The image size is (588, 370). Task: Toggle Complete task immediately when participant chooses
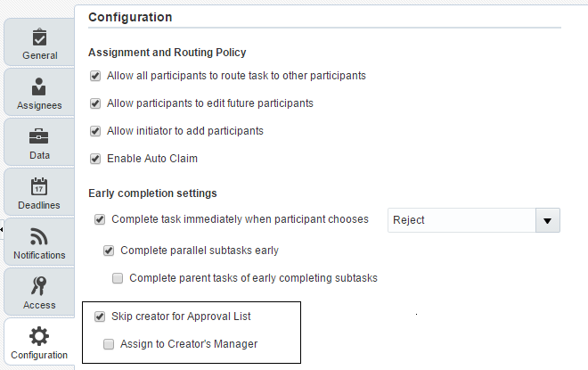(100, 219)
